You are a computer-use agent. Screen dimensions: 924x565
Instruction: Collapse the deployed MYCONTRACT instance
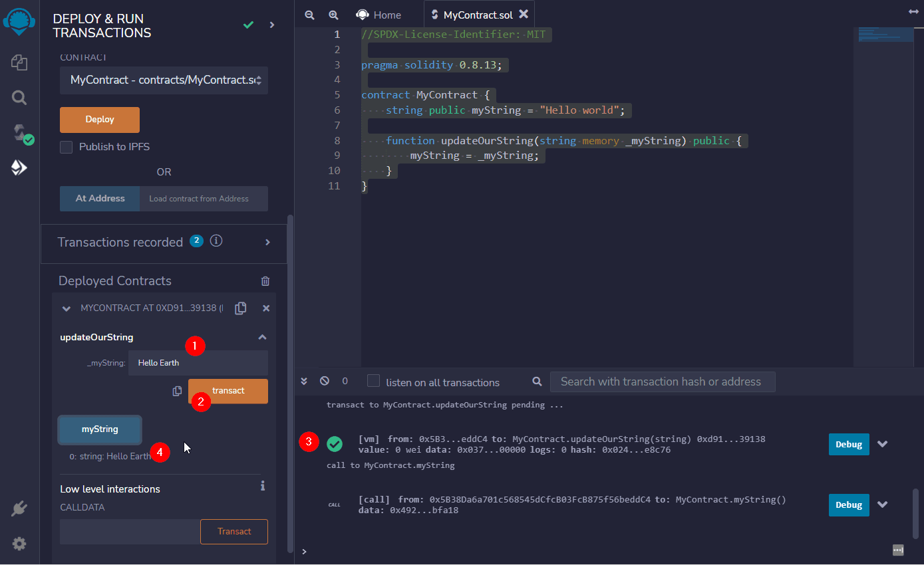pyautogui.click(x=67, y=308)
